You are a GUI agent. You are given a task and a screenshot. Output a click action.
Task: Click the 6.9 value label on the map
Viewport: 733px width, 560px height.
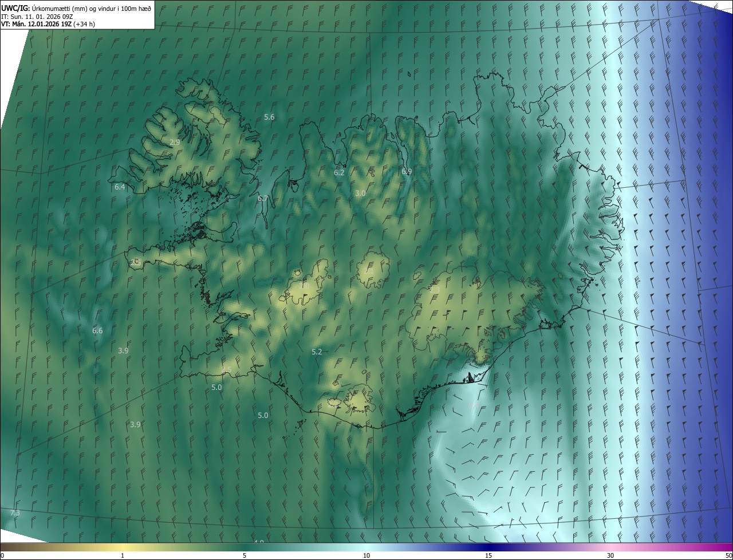point(407,171)
